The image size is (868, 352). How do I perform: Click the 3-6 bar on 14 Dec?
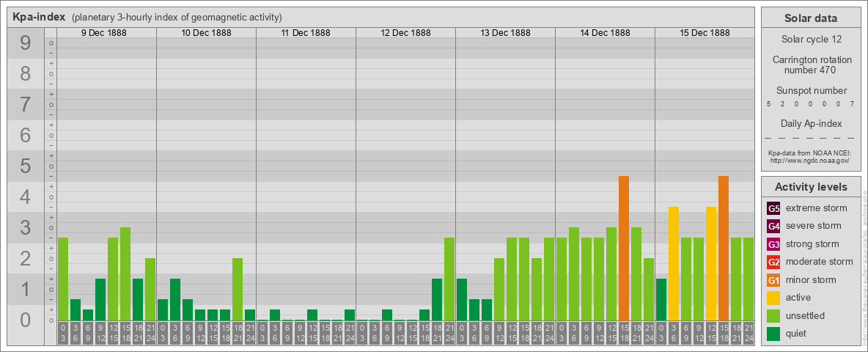pos(574,274)
